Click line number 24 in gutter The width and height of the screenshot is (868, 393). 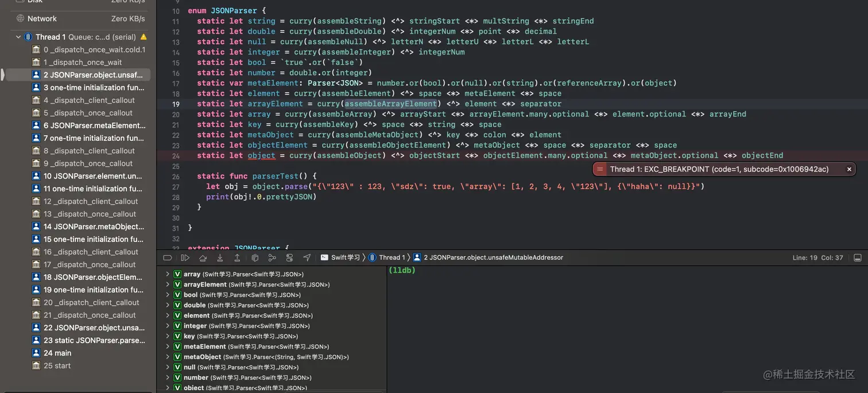(176, 156)
